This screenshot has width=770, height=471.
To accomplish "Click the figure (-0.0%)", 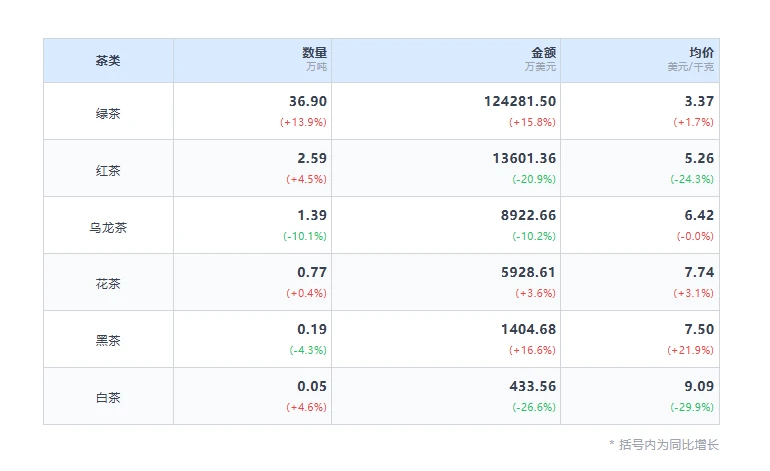I will tap(695, 236).
